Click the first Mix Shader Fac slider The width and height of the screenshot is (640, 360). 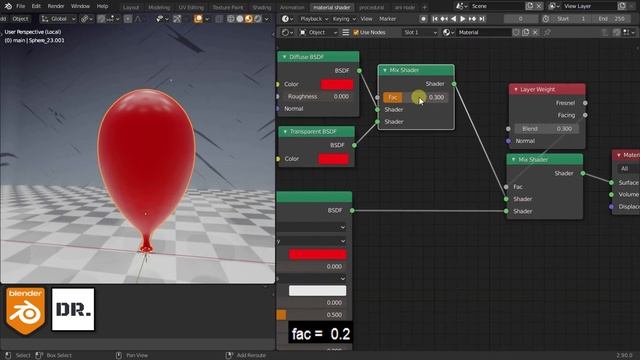click(x=415, y=97)
